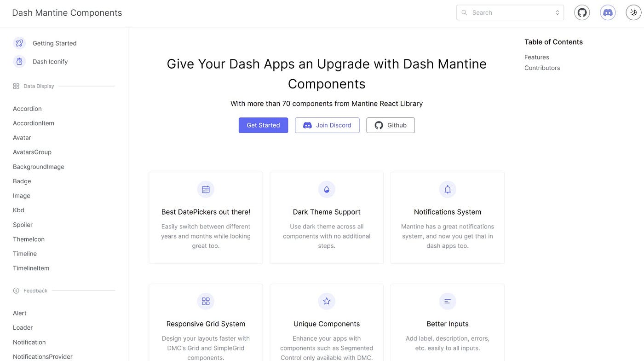Click the Github button

click(391, 125)
